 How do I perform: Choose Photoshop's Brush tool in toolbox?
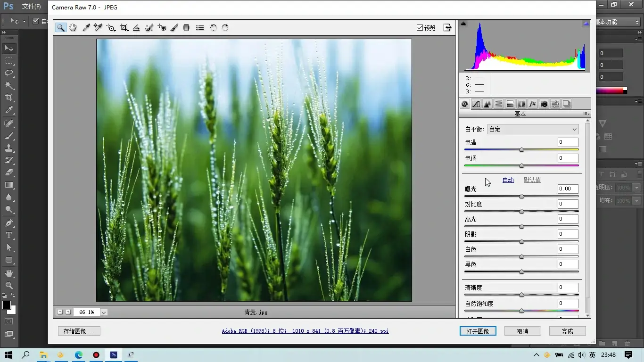click(9, 136)
